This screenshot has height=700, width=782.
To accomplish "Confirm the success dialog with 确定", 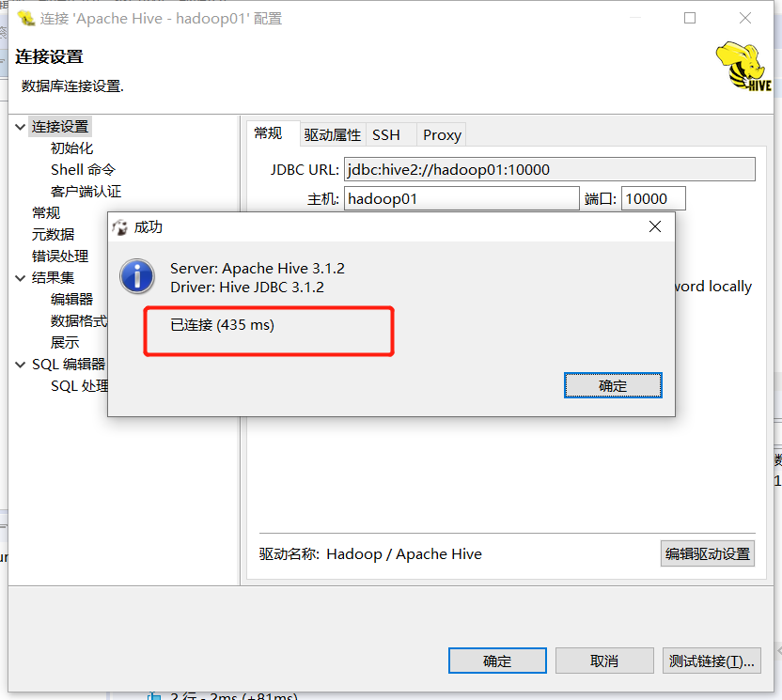I will [x=613, y=385].
